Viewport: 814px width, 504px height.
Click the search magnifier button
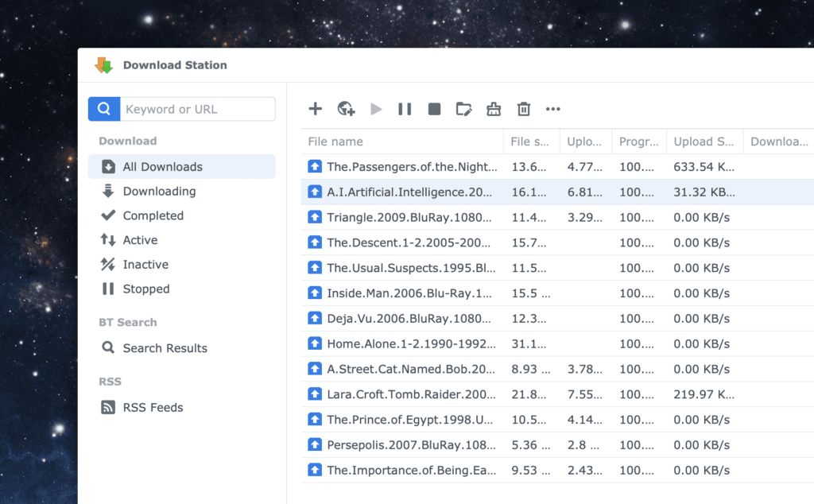click(103, 109)
